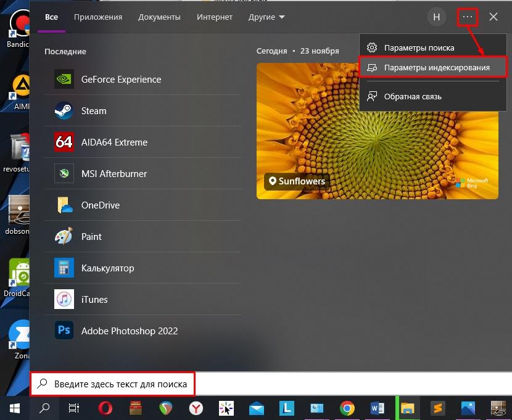Select Параметры поиска menu item
Image resolution: width=512 pixels, height=420 pixels.
433,48
